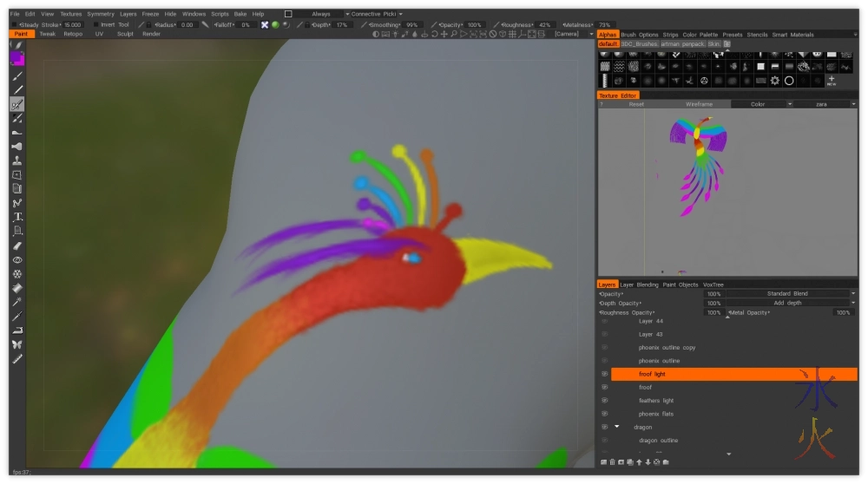Collapse the dragon layer group

tap(617, 427)
